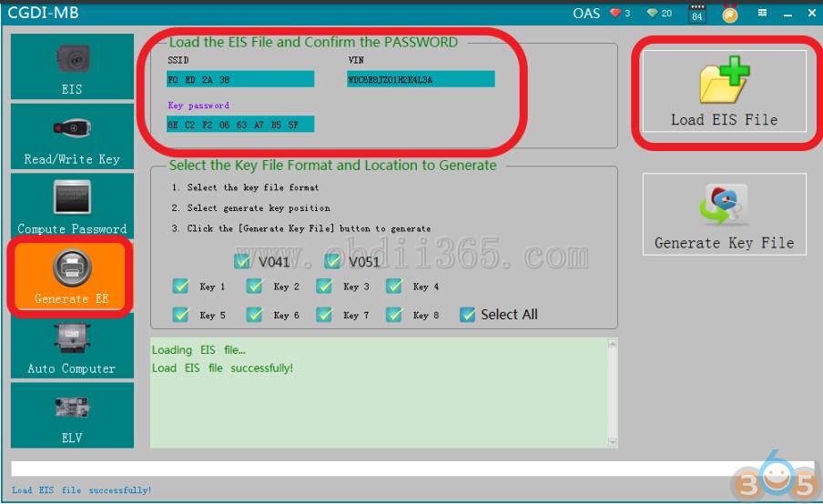
Task: Open the calendar days-remaining icon
Action: (x=697, y=13)
